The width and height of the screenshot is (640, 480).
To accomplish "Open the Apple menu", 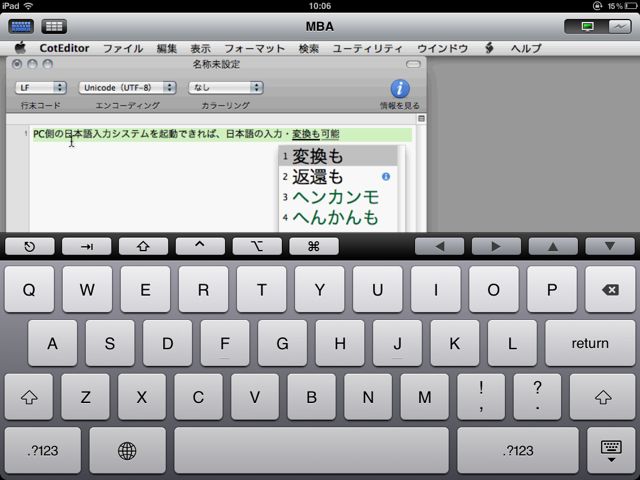I will (x=20, y=48).
